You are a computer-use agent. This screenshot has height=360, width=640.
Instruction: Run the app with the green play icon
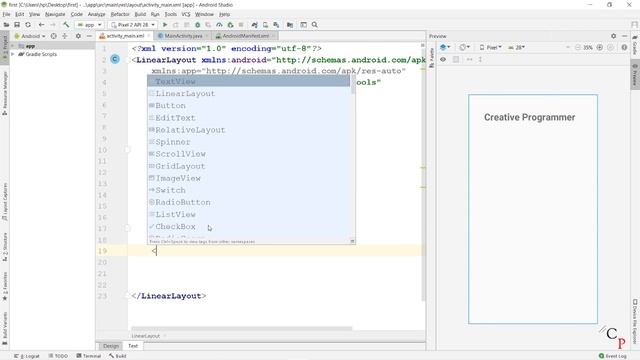165,25
